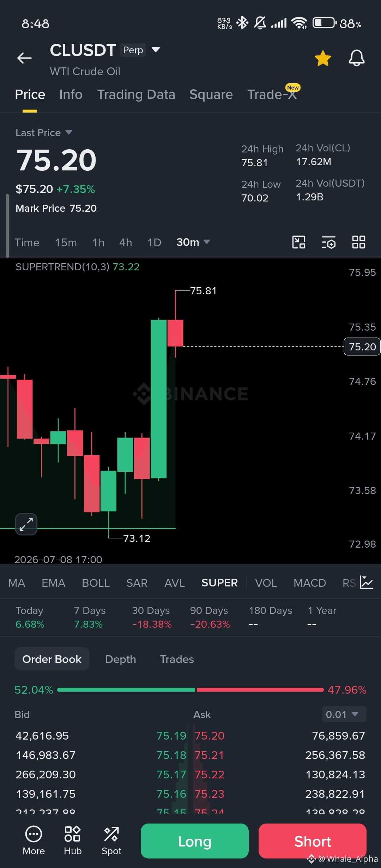Tap the 24h High value 75.81

pyautogui.click(x=255, y=163)
